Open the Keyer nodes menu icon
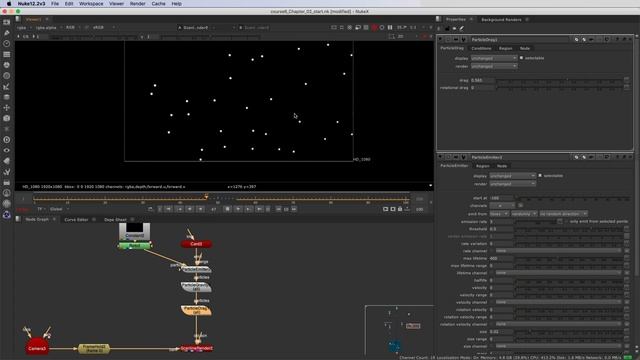640x360 pixels. [7, 87]
